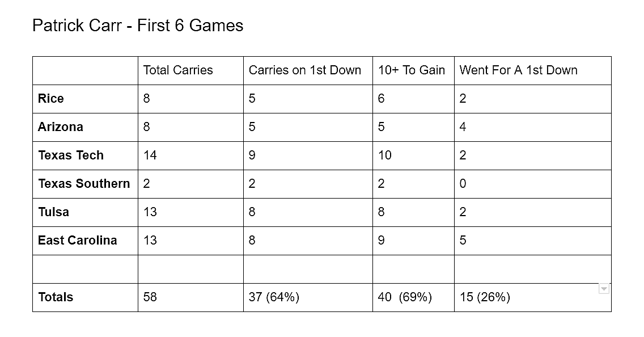
Task: Select the cell reading 40 (69%)
Action: pos(413,297)
